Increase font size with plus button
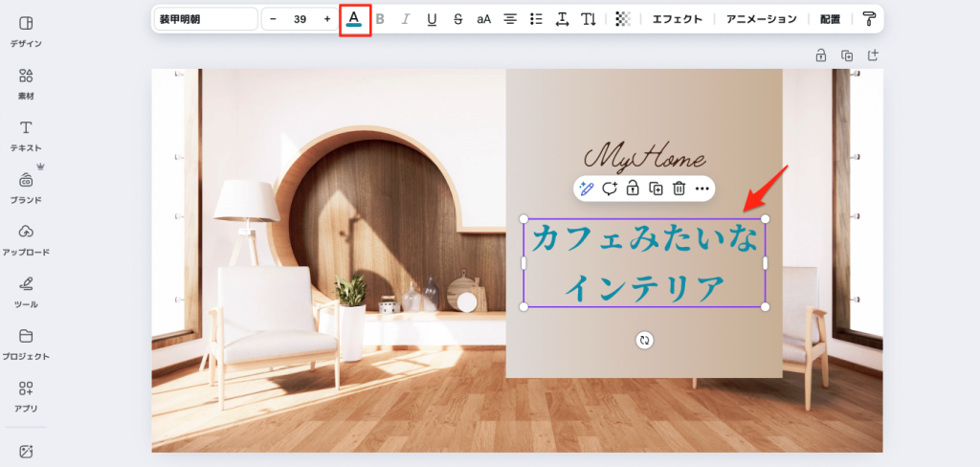This screenshot has width=980, height=467. tap(327, 19)
